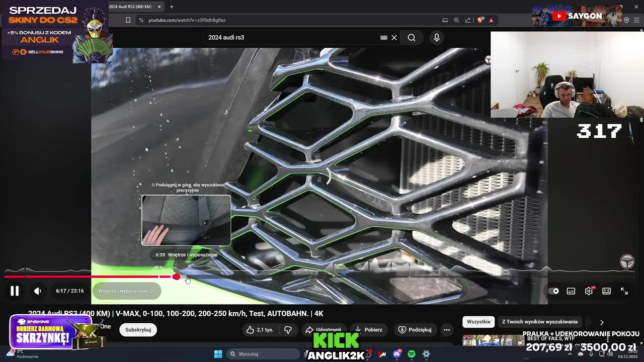Select the Wszystkie filter chip
The width and height of the screenshot is (644, 362).
pyautogui.click(x=478, y=322)
